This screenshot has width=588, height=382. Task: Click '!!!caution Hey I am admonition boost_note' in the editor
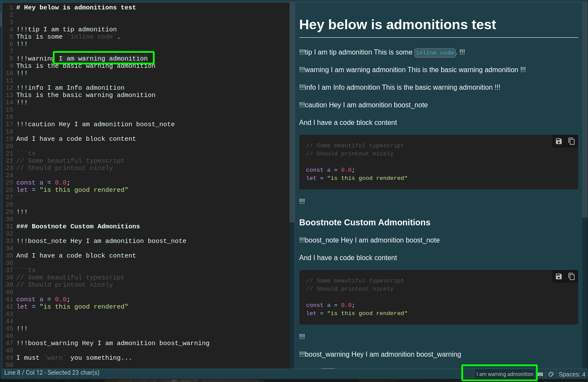tap(95, 124)
